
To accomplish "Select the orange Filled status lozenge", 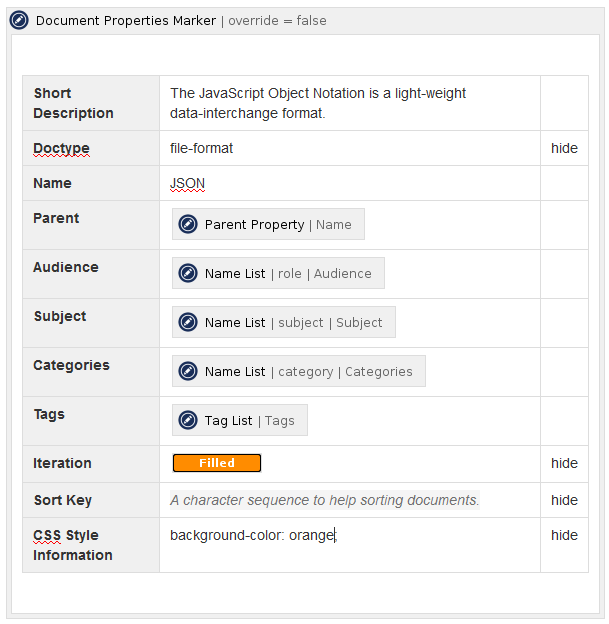I will tap(216, 463).
